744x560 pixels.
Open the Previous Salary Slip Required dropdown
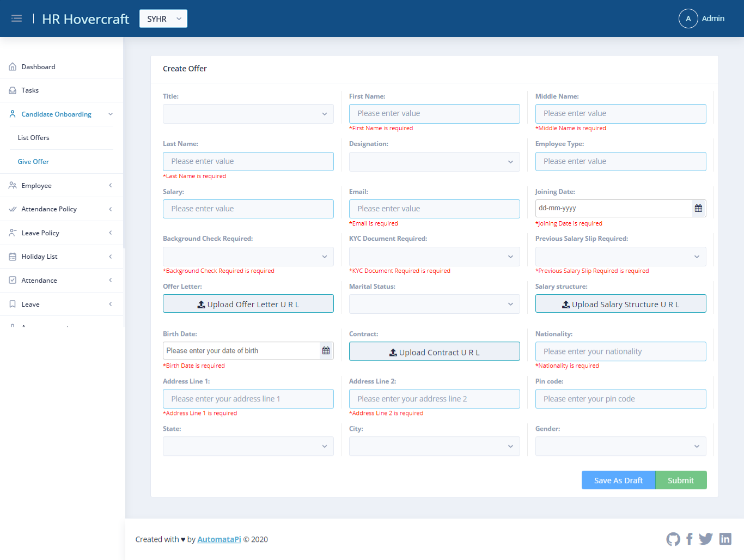pyautogui.click(x=621, y=257)
